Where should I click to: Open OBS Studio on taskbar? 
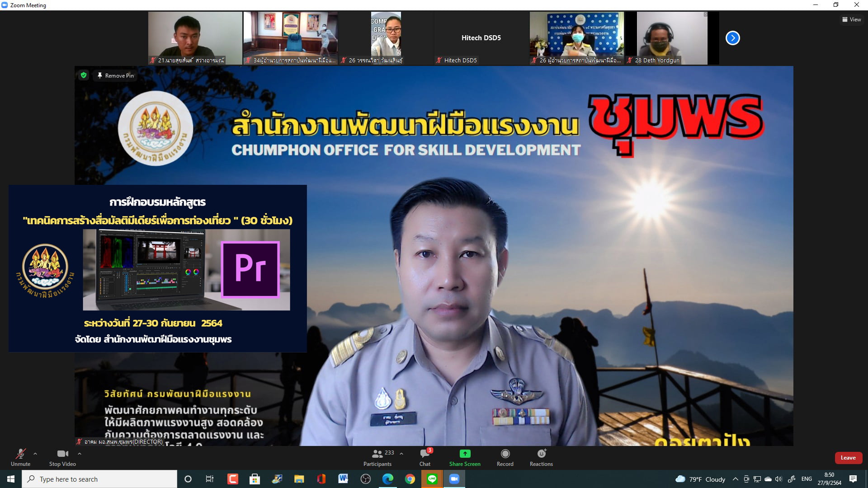click(365, 479)
